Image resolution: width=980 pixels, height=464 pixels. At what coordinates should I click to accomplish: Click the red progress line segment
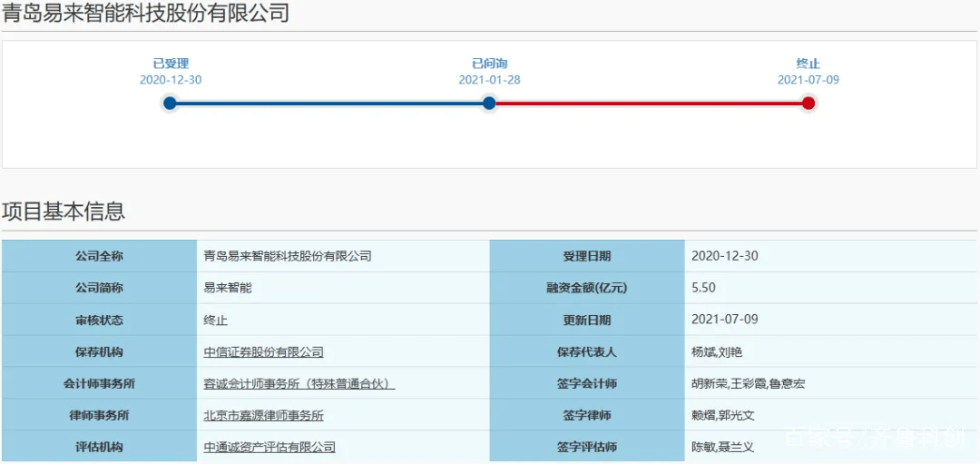coord(649,104)
